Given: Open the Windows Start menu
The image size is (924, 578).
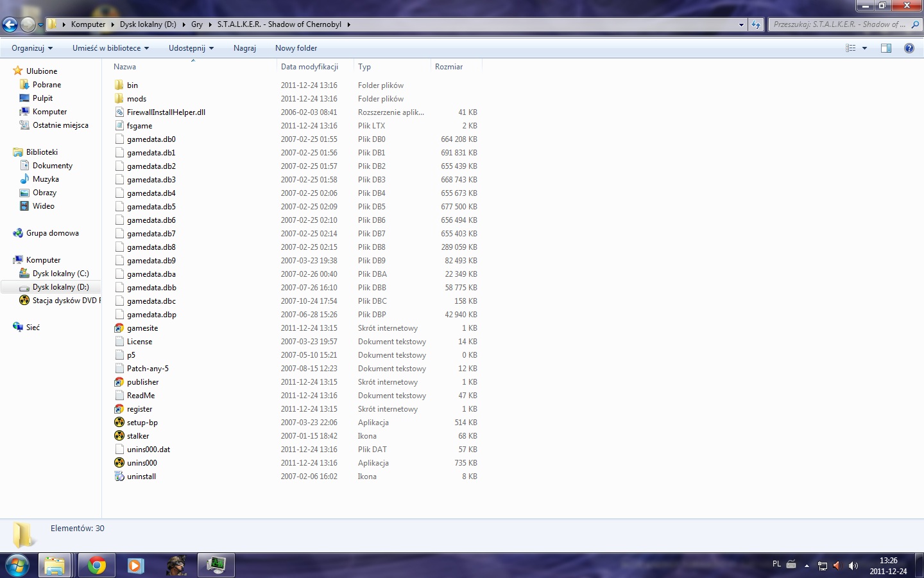Looking at the screenshot, I should pyautogui.click(x=17, y=565).
